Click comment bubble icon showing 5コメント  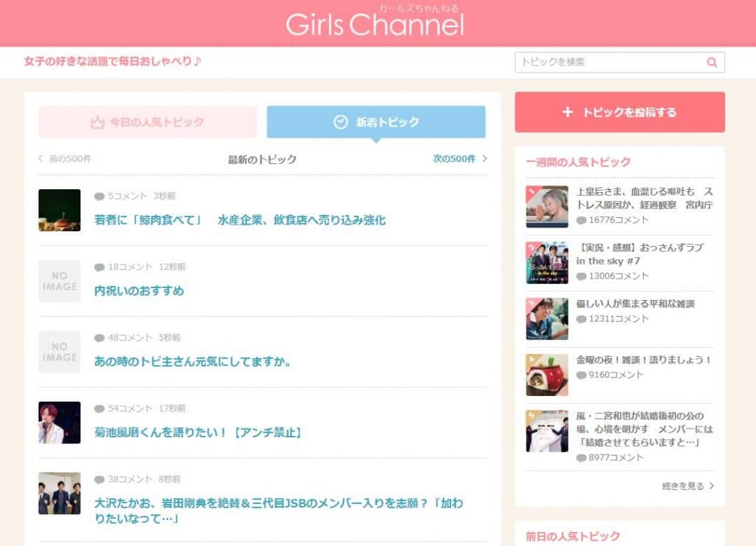click(x=99, y=197)
